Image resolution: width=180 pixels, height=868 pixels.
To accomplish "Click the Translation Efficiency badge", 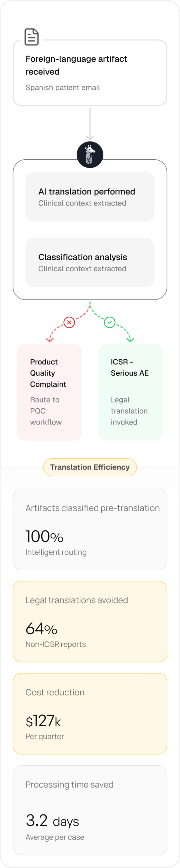I will pos(90,467).
